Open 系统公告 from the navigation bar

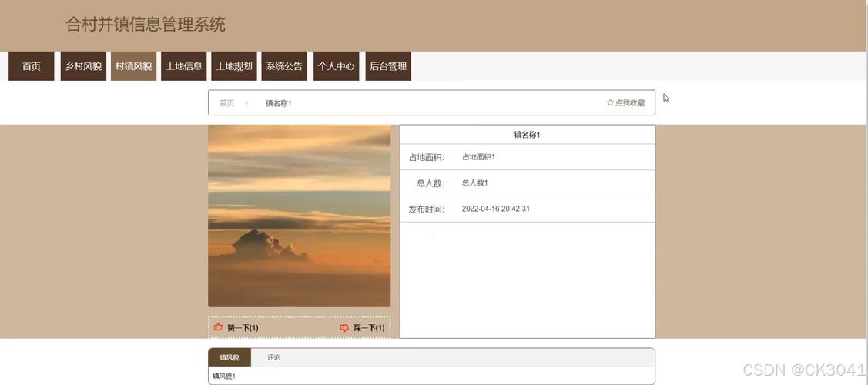pyautogui.click(x=284, y=66)
